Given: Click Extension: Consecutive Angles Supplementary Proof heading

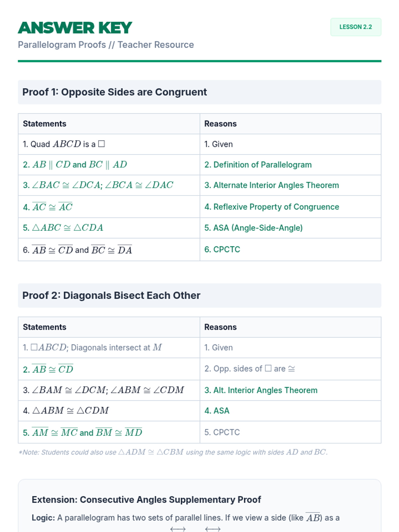Looking at the screenshot, I should (x=146, y=500).
